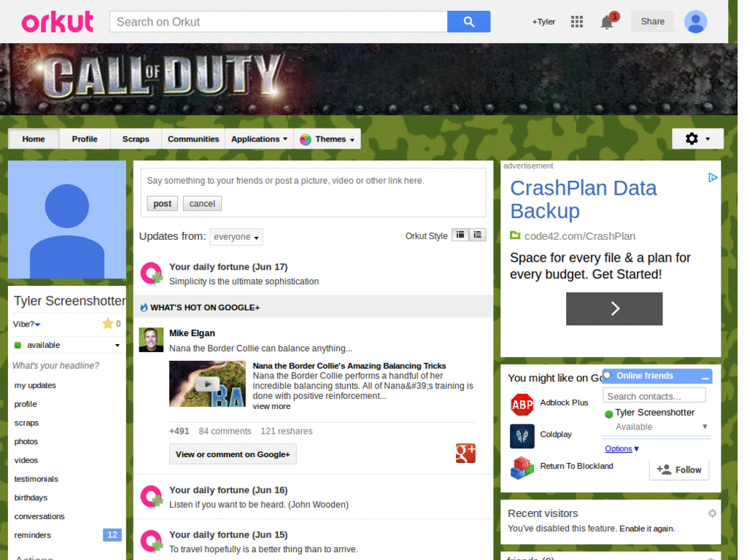Expand the chat Options menu
The height and width of the screenshot is (560, 747).
click(622, 448)
